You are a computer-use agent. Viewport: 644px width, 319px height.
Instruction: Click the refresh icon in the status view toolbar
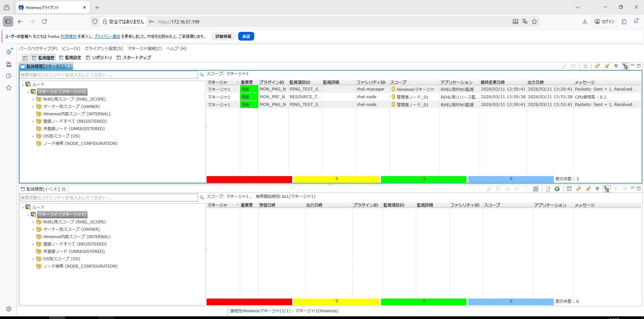(x=597, y=66)
